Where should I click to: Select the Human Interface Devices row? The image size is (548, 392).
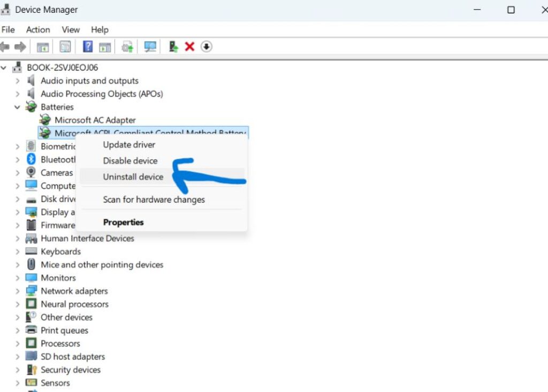(87, 239)
